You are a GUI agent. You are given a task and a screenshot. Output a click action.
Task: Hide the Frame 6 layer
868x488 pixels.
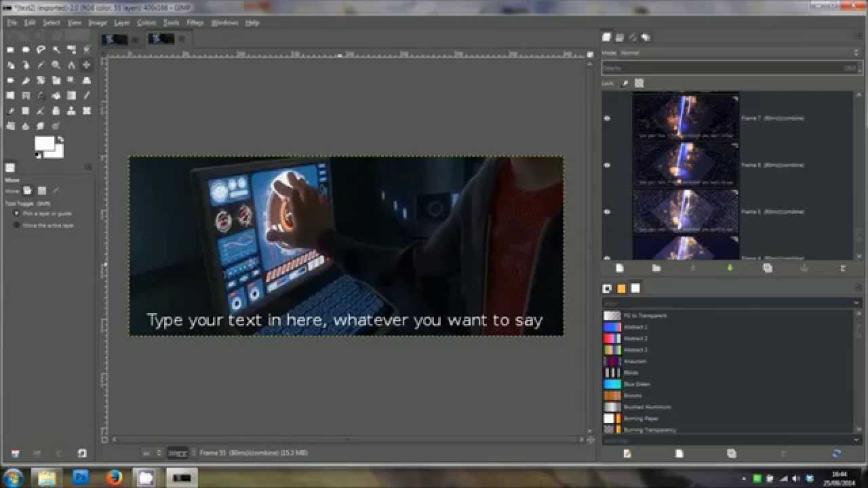pos(607,165)
